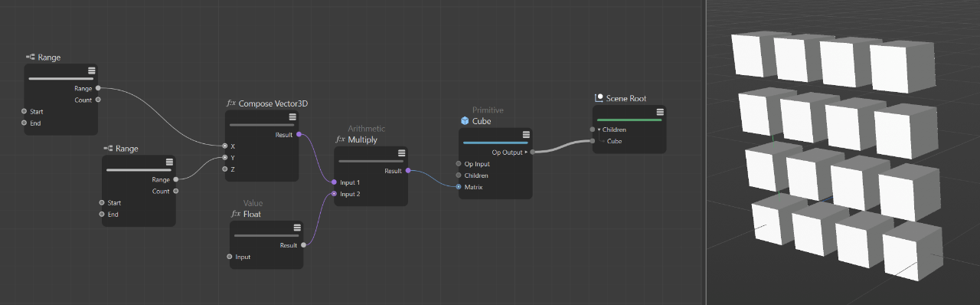Select the Cube node title
980x305 pixels.
[482, 121]
